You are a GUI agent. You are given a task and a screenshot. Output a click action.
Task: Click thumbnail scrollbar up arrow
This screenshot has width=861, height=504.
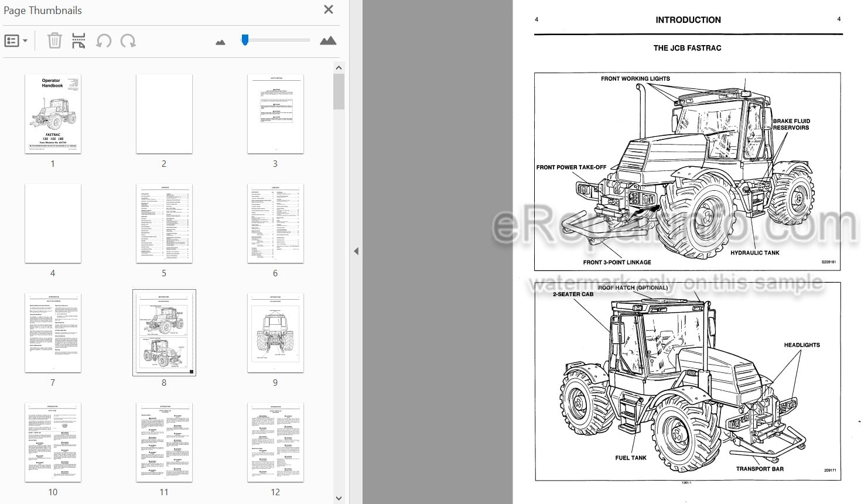339,68
